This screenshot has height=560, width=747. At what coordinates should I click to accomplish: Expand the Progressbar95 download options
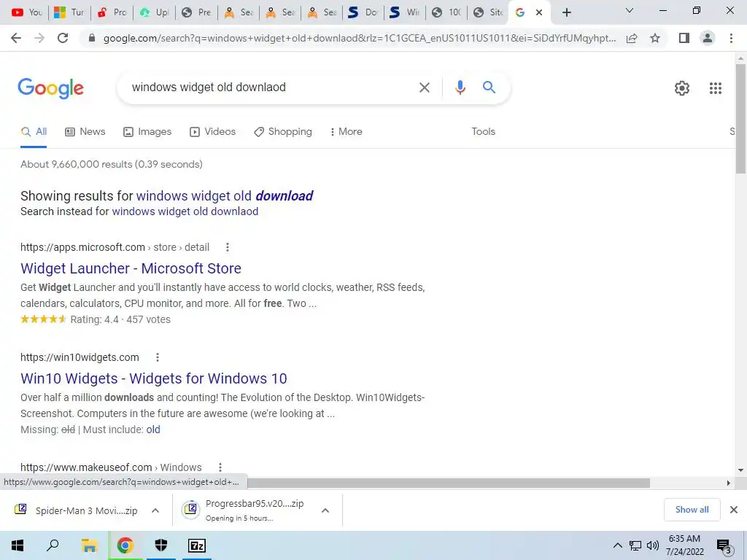coord(325,510)
